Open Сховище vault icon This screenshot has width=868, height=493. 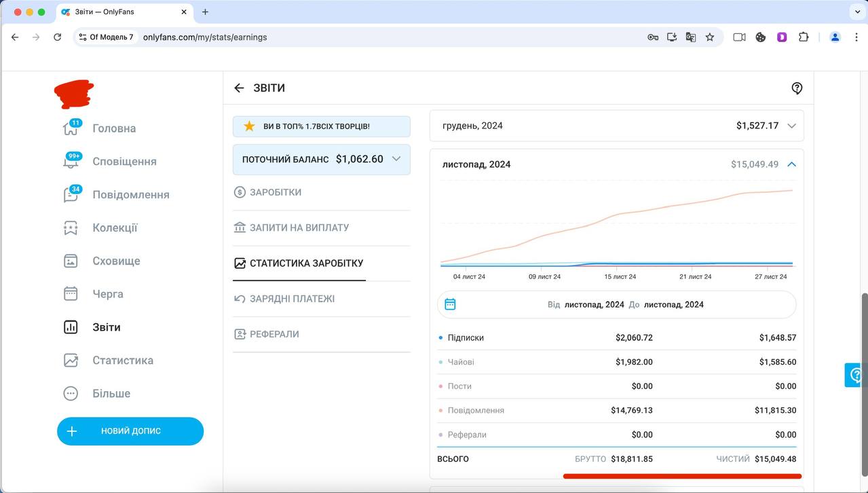coord(71,261)
